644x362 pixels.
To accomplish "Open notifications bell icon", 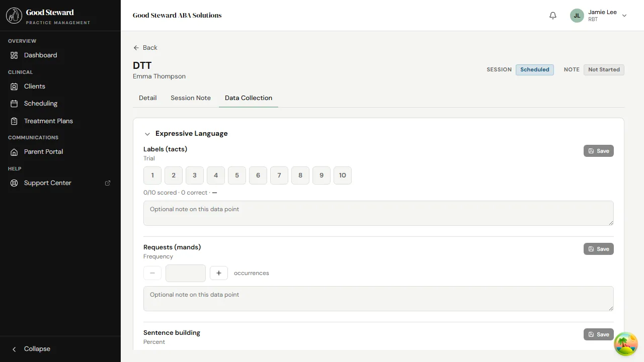I will pos(553,16).
